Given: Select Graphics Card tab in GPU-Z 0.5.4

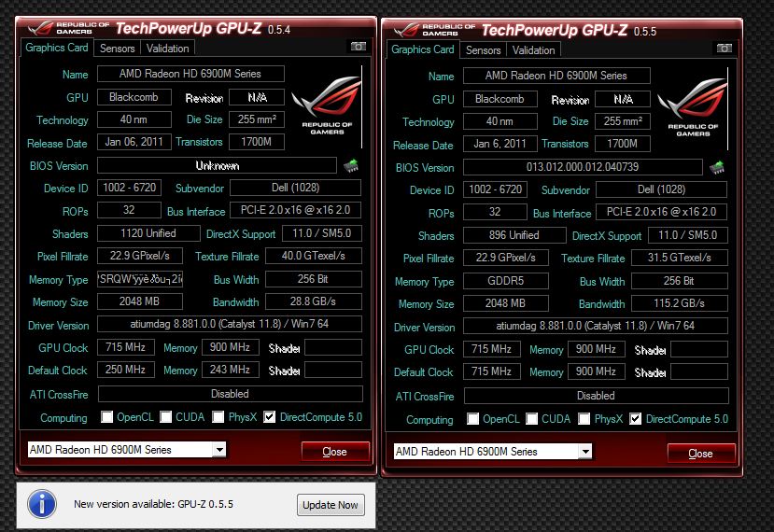Looking at the screenshot, I should tap(56, 48).
